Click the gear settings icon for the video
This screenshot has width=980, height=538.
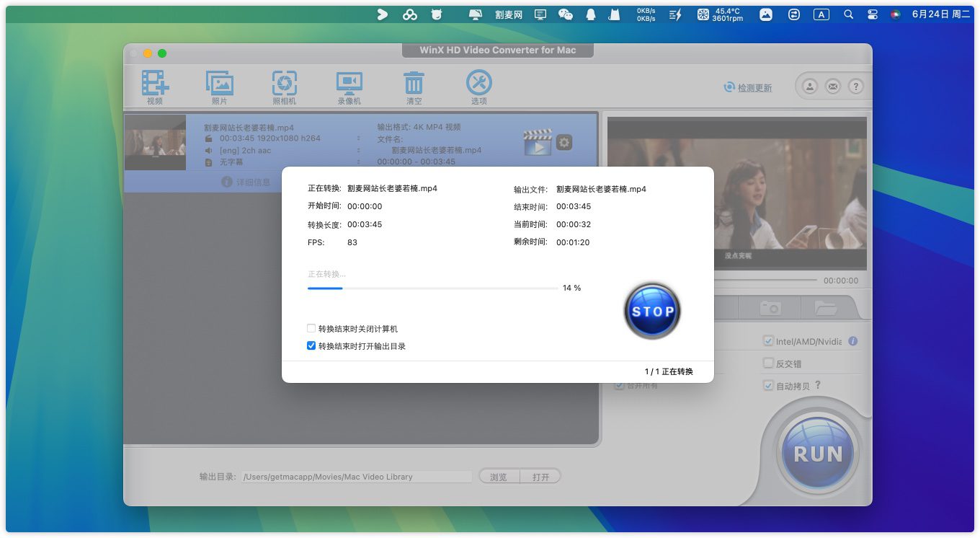click(x=564, y=143)
